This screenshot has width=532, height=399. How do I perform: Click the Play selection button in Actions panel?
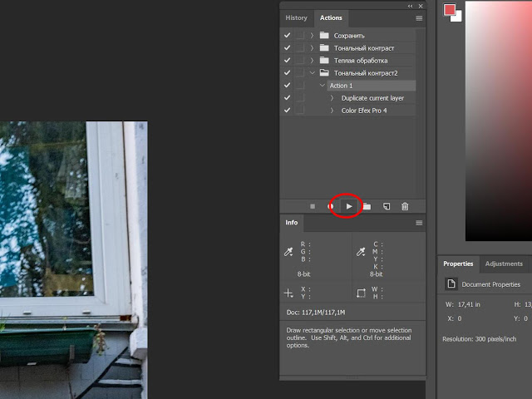pyautogui.click(x=349, y=206)
